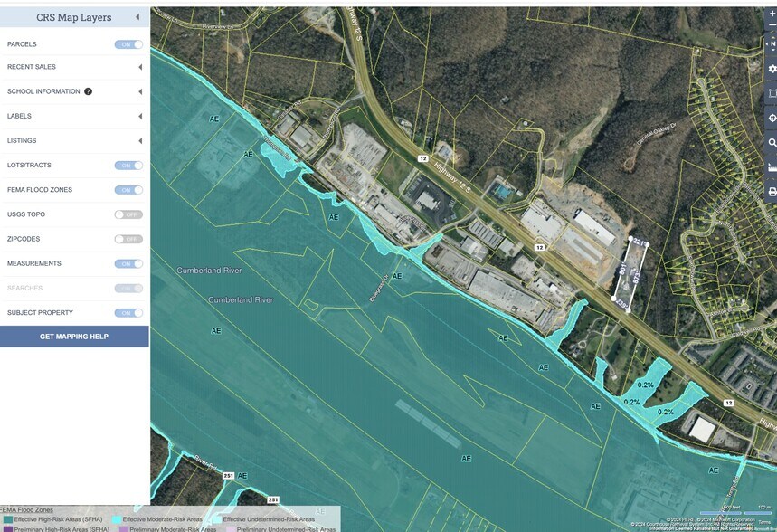
Task: Open the Listings section
Action: (x=139, y=140)
